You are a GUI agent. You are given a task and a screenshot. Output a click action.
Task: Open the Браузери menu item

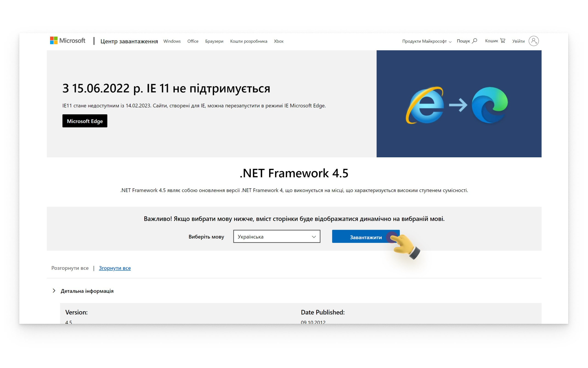pos(214,41)
